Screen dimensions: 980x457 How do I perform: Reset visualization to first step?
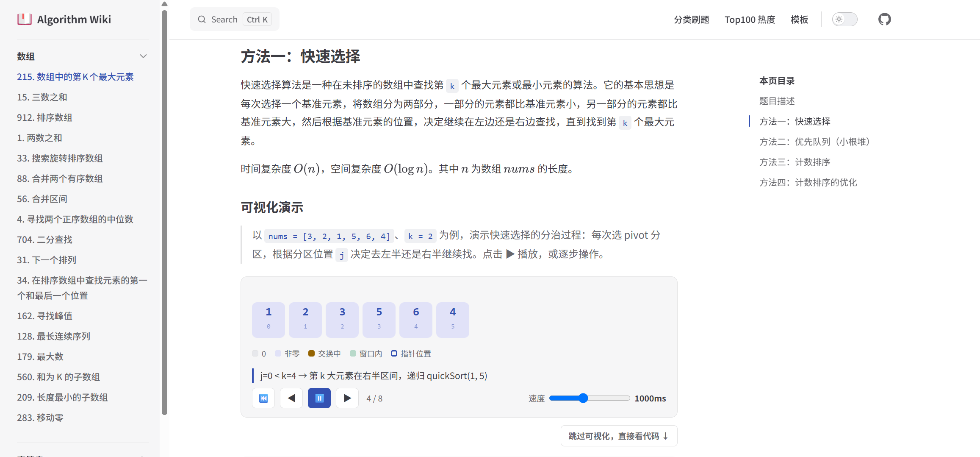(263, 398)
